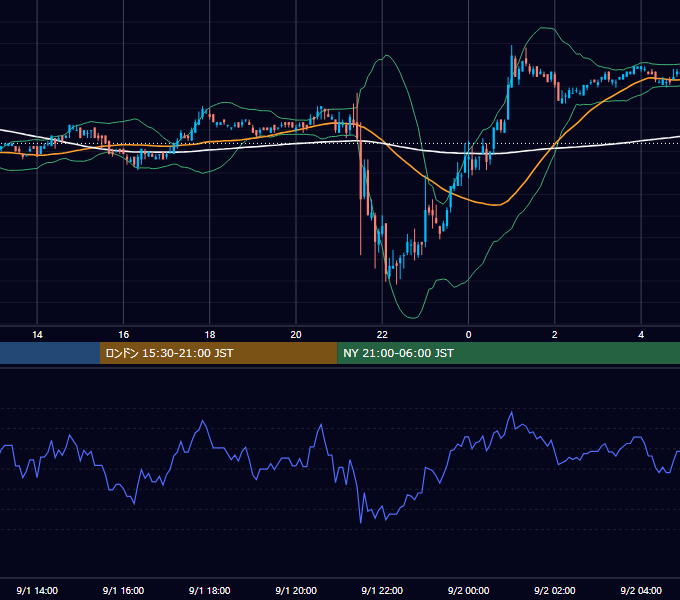Click the 0 hour label on price chart axis
The image size is (680, 600).
468,335
